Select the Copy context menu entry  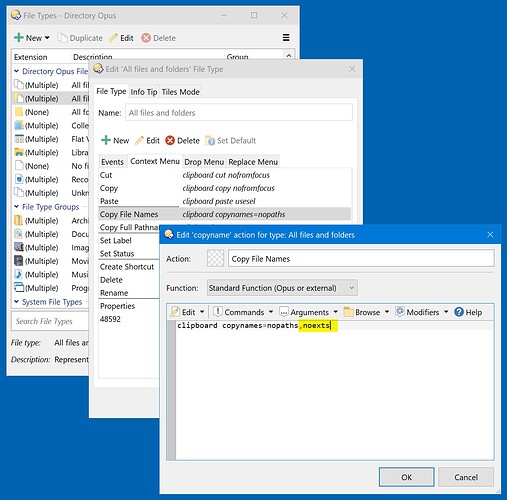point(225,188)
